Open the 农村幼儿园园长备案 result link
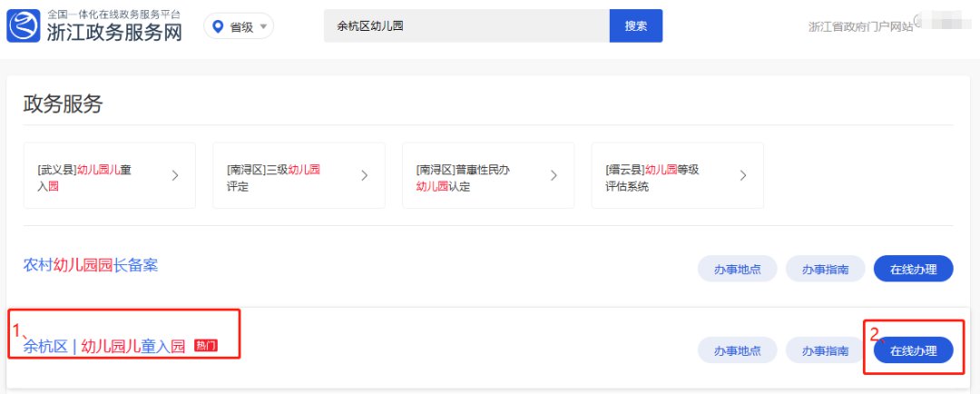The height and width of the screenshot is (394, 980). 91,265
